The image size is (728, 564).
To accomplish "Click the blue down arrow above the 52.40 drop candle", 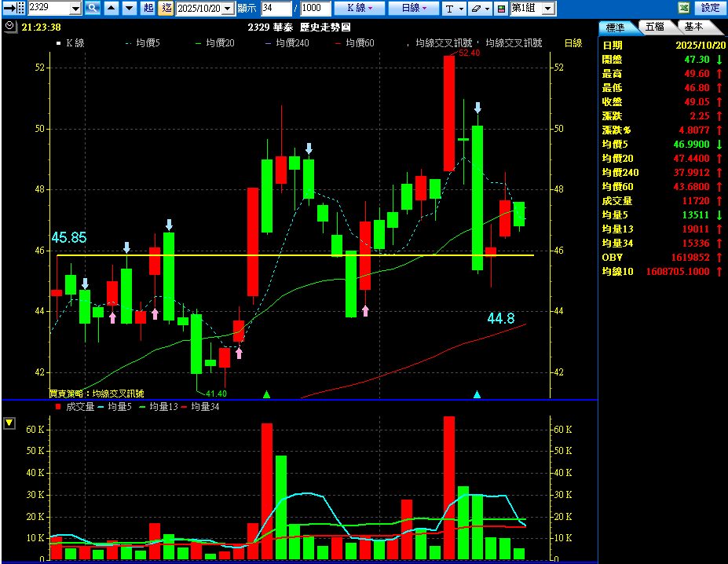I will pyautogui.click(x=477, y=108).
